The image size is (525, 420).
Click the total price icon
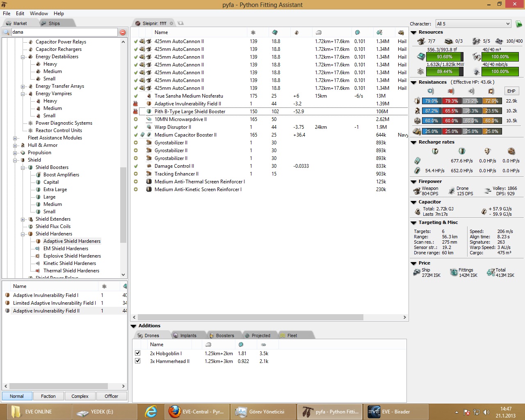491,272
